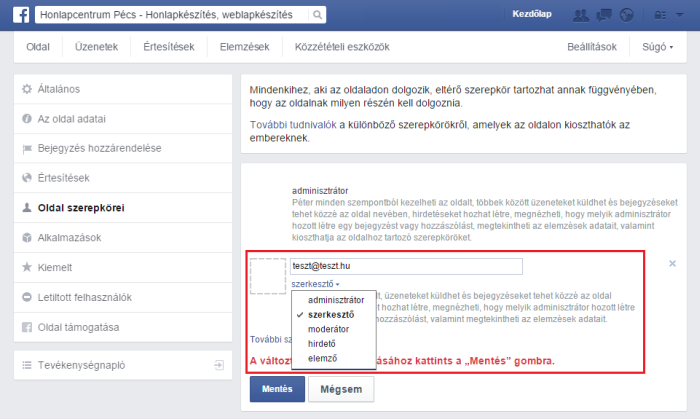Viewport: 700px width, 419px height.
Task: Select Letiltott felhasználók in sidebar
Action: click(123, 297)
